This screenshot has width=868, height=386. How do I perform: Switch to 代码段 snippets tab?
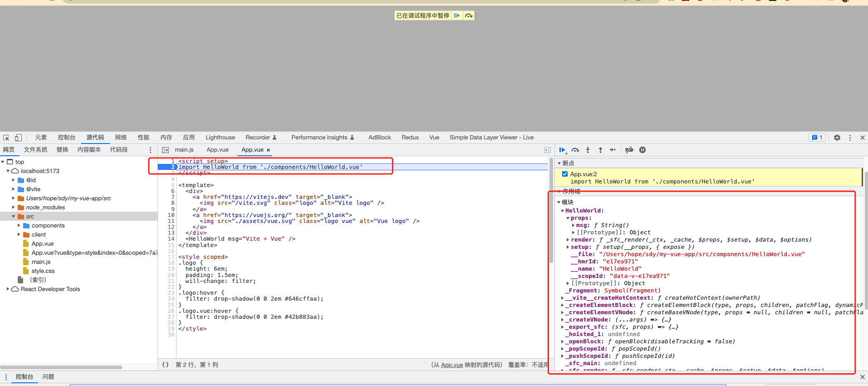(x=119, y=150)
